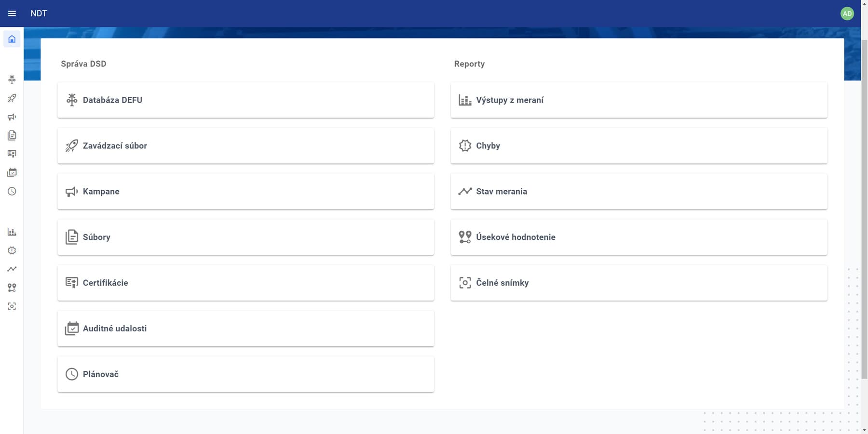Screen dimensions: 868x434
Task: Open the AD user avatar menu
Action: (847, 13)
